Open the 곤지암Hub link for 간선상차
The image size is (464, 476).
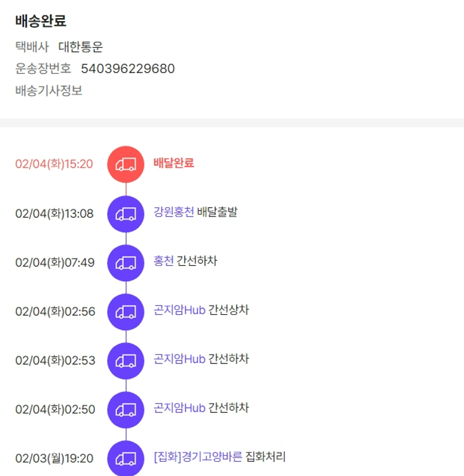coord(179,310)
